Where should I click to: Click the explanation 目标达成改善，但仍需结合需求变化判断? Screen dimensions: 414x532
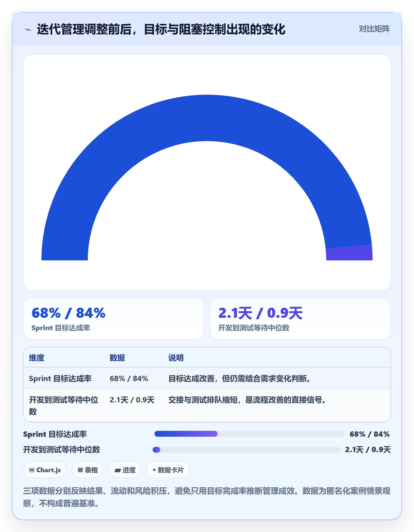pos(240,378)
